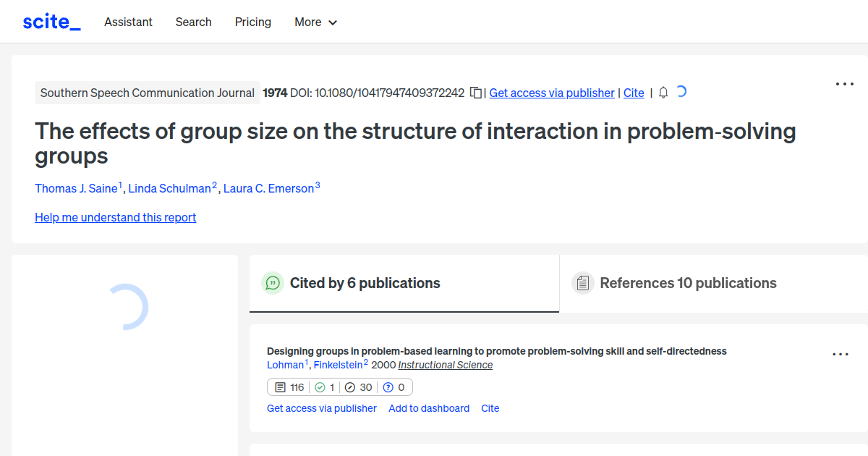Viewport: 868px width, 456px height.
Task: Open Get access via publisher for this article
Action: pos(551,93)
